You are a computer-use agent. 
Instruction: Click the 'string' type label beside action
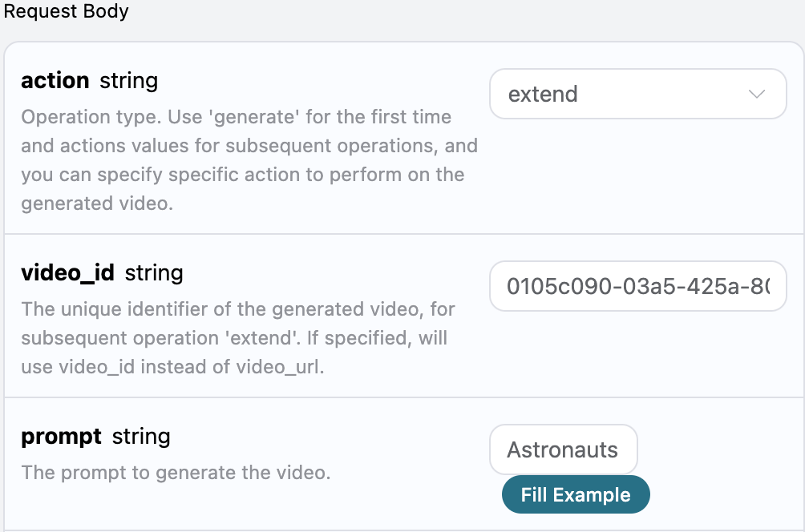[128, 81]
